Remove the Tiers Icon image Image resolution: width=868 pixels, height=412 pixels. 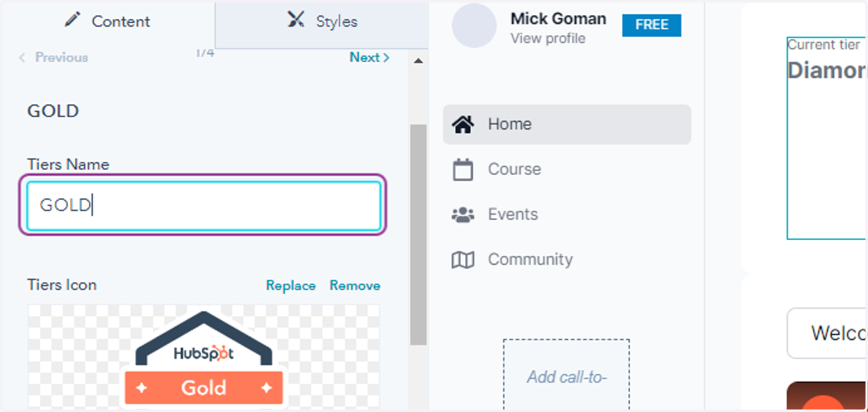[x=355, y=286]
